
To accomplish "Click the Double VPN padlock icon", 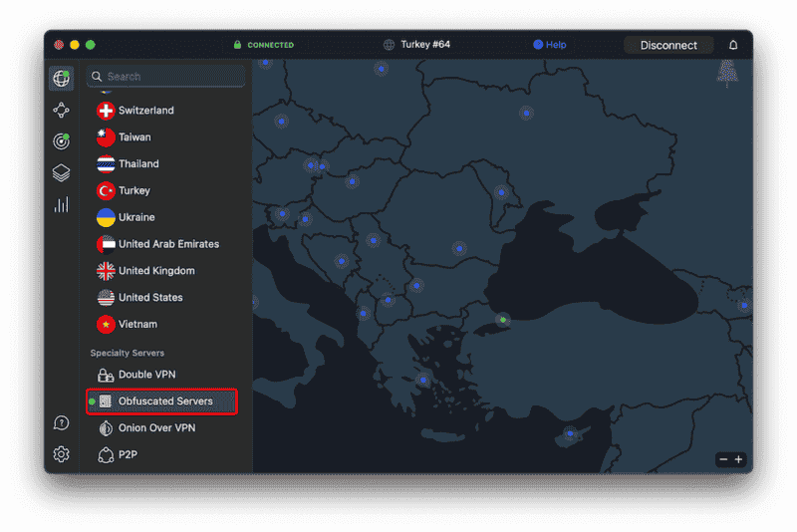I will point(106,375).
